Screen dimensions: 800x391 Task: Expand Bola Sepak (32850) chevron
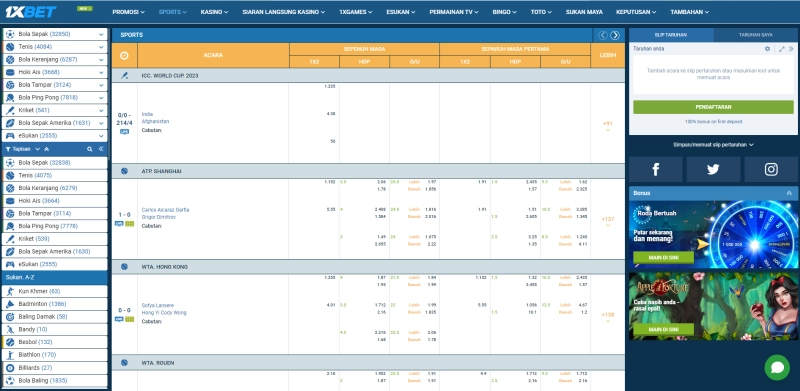coord(101,34)
